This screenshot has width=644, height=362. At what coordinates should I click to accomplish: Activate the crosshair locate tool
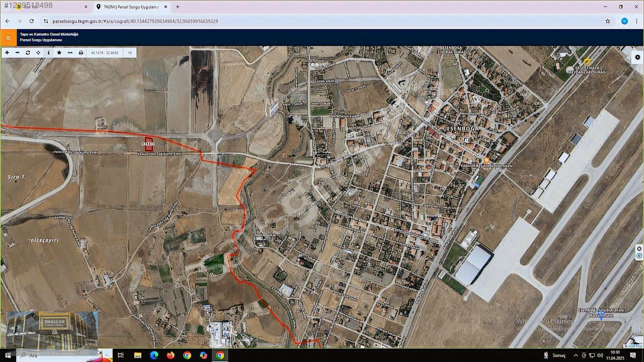pyautogui.click(x=38, y=53)
